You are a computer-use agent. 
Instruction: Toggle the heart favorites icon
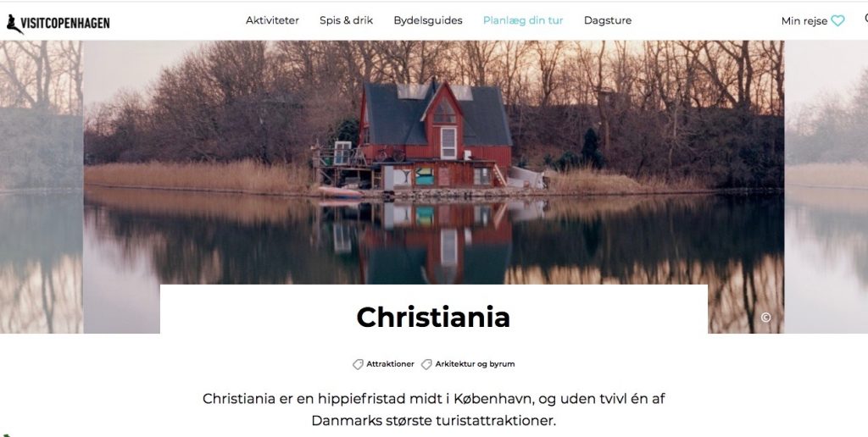[x=838, y=21]
